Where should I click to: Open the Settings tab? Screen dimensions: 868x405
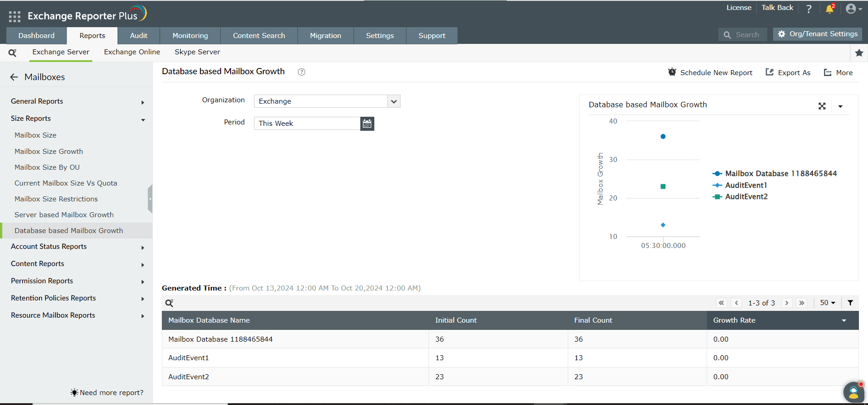(x=380, y=36)
